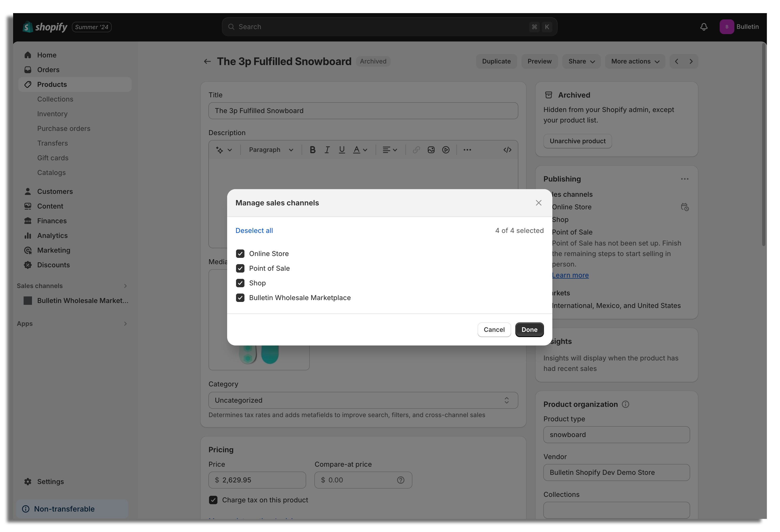This screenshot has width=780, height=532.
Task: Click the Content icon in sidebar
Action: click(x=28, y=206)
